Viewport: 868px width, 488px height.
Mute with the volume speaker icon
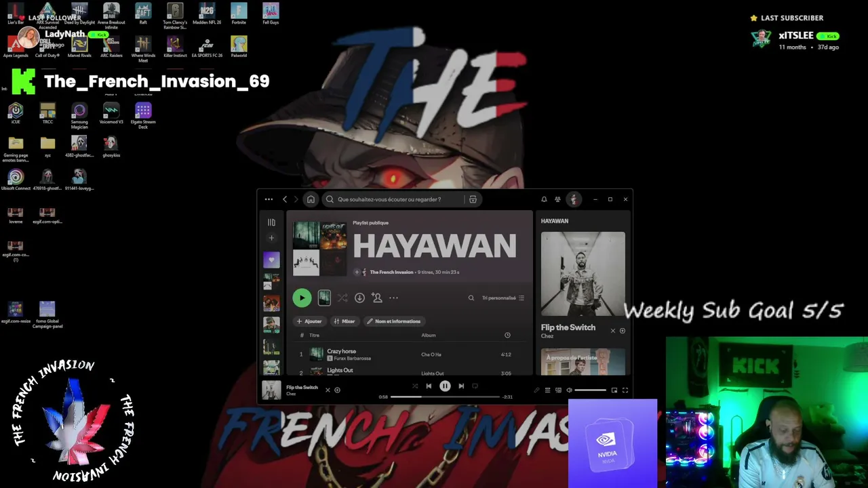(569, 390)
